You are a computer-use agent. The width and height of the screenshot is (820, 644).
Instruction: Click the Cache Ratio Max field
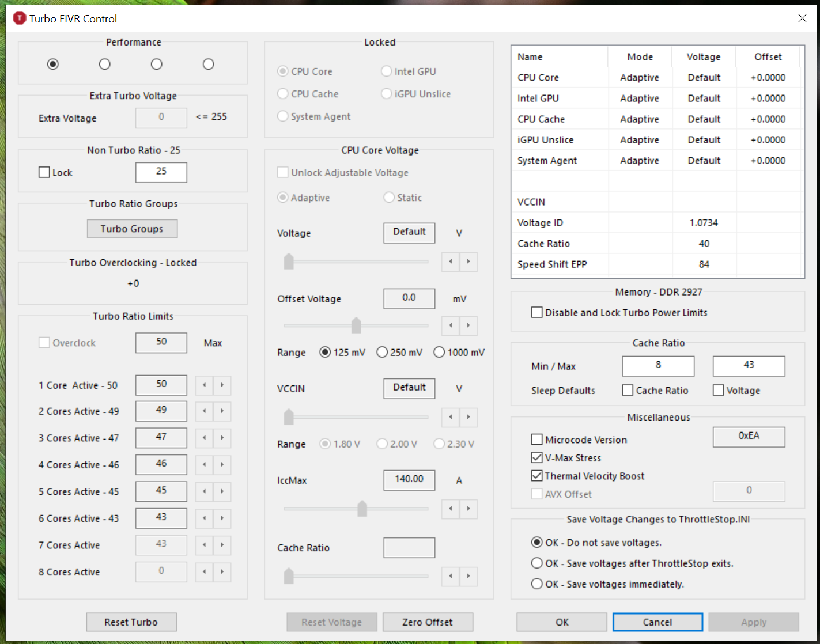click(x=749, y=366)
